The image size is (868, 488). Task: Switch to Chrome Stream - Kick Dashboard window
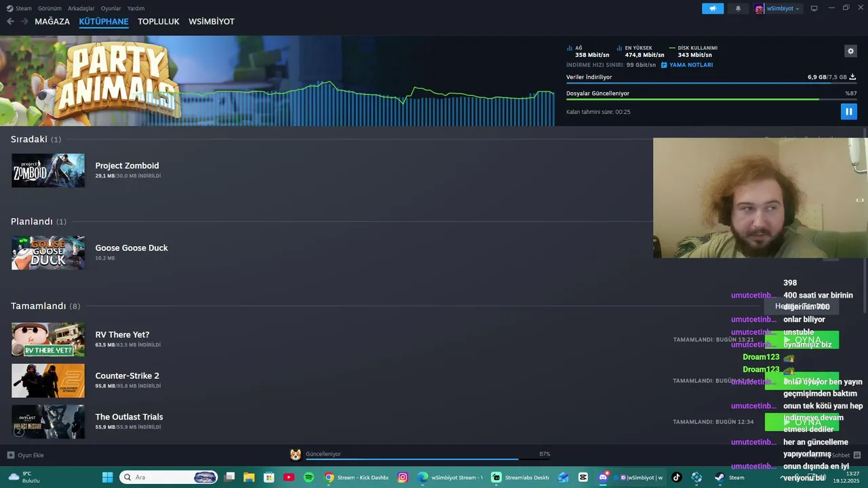[x=356, y=477]
